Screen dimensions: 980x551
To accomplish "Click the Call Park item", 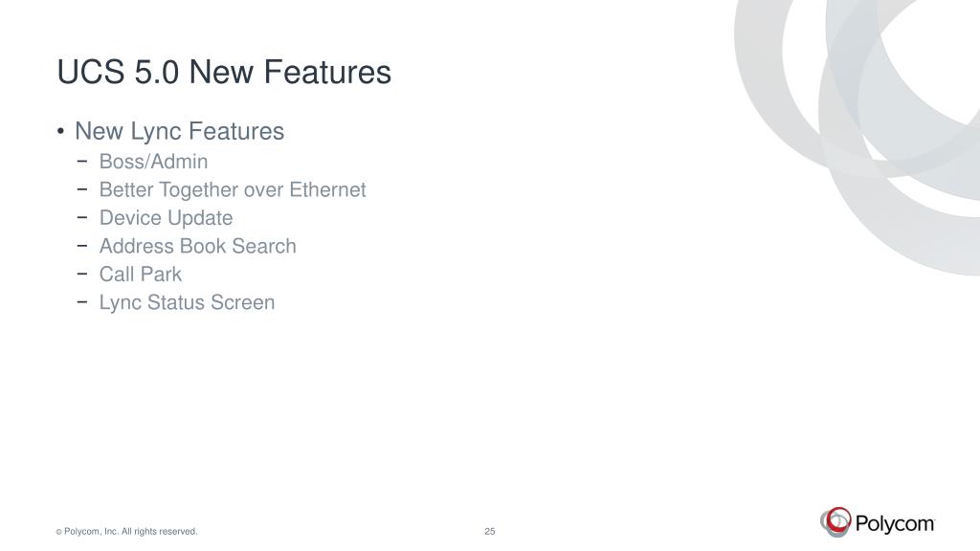I will 141,274.
